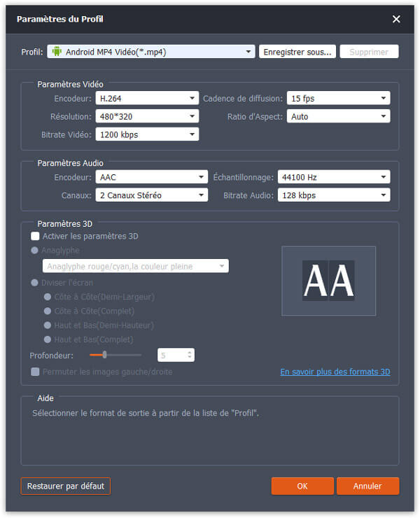
Task: Select the Anaglyphe radio button
Action: tap(35, 251)
